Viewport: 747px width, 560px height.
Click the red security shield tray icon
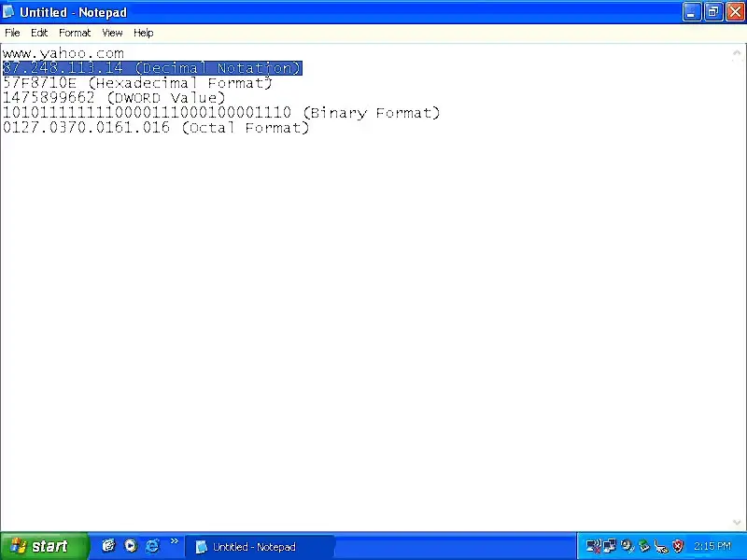click(678, 546)
